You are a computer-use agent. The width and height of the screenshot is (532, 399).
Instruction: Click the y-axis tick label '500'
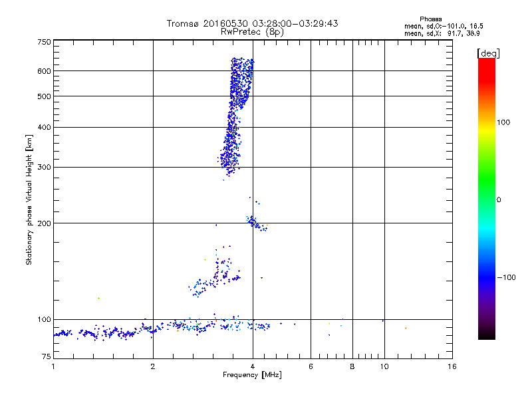(44, 96)
